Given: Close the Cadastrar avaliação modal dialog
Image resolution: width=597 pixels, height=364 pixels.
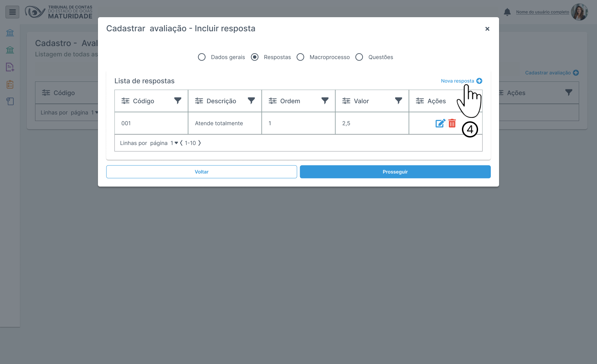Looking at the screenshot, I should tap(487, 29).
